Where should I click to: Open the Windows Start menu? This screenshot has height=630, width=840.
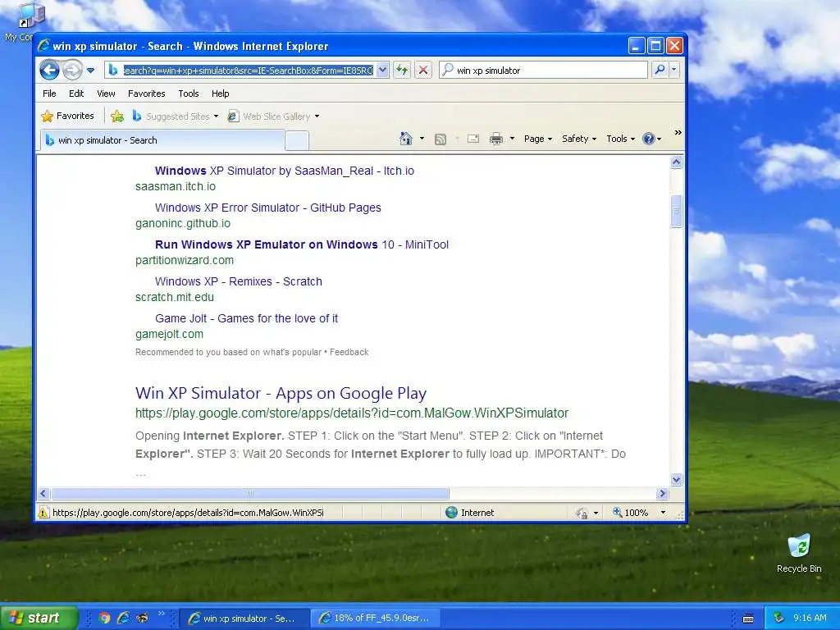point(39,618)
